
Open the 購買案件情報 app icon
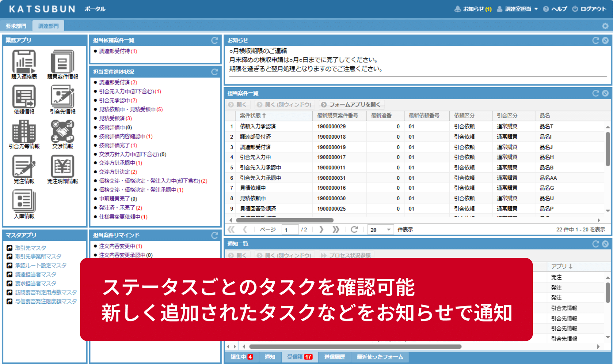click(x=63, y=63)
